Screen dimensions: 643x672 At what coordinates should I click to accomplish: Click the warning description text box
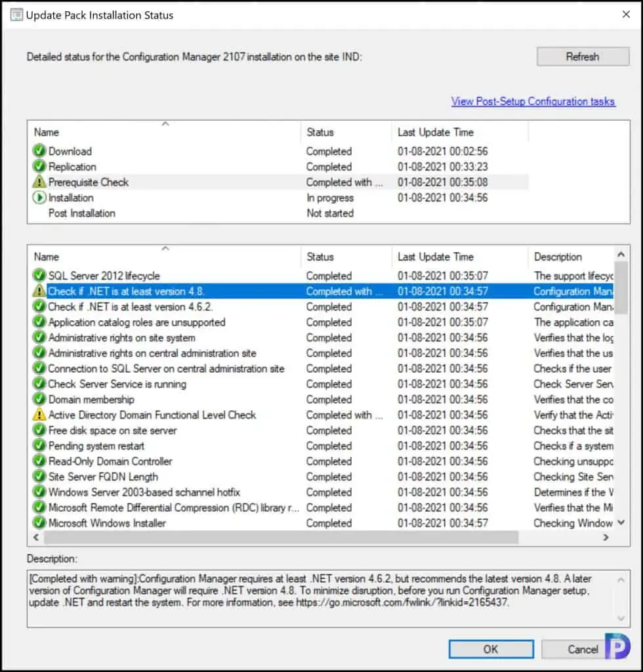point(328,598)
